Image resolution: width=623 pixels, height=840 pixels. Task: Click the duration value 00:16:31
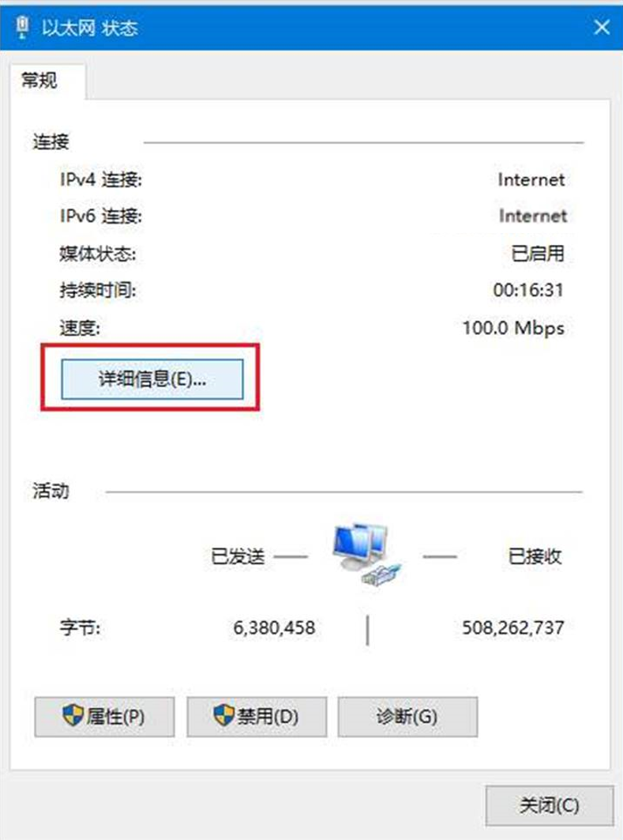point(528,290)
